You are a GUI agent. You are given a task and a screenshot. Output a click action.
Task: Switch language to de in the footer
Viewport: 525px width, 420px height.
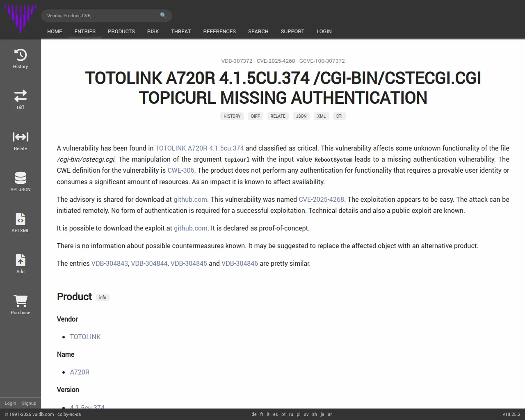tap(254, 414)
